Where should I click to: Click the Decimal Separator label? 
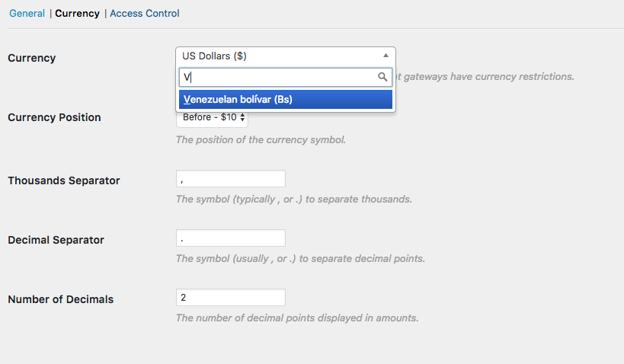tap(56, 240)
